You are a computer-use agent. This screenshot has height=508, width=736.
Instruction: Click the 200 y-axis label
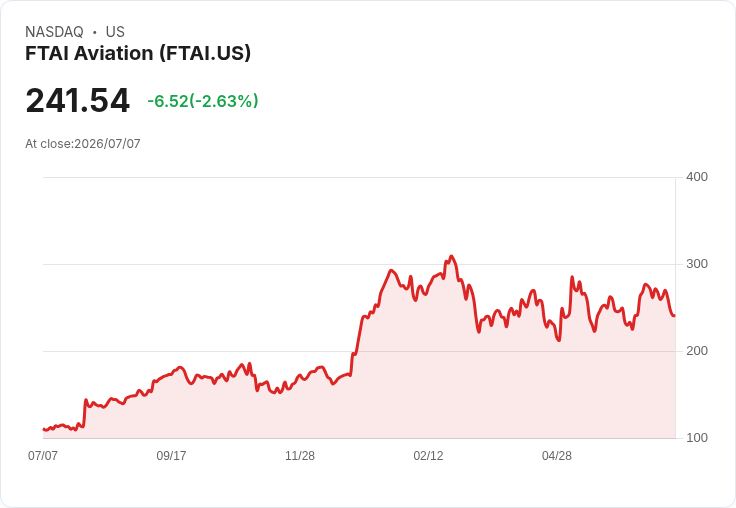[697, 351]
